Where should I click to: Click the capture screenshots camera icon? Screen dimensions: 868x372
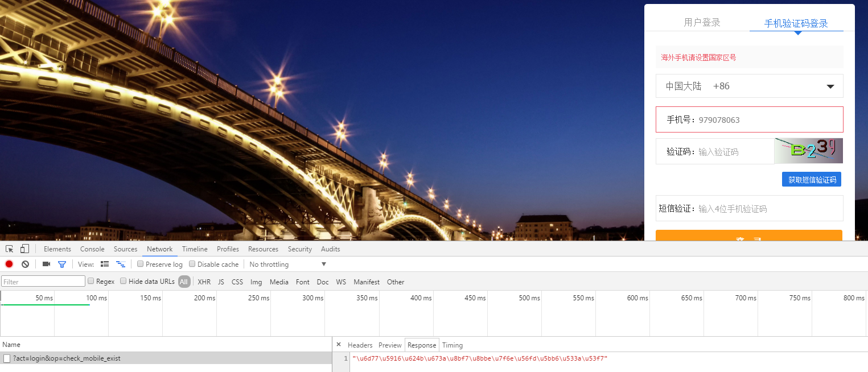(x=47, y=264)
